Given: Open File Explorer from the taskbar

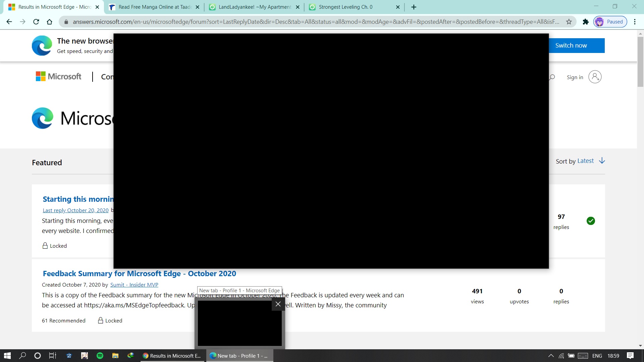Looking at the screenshot, I should tap(115, 356).
